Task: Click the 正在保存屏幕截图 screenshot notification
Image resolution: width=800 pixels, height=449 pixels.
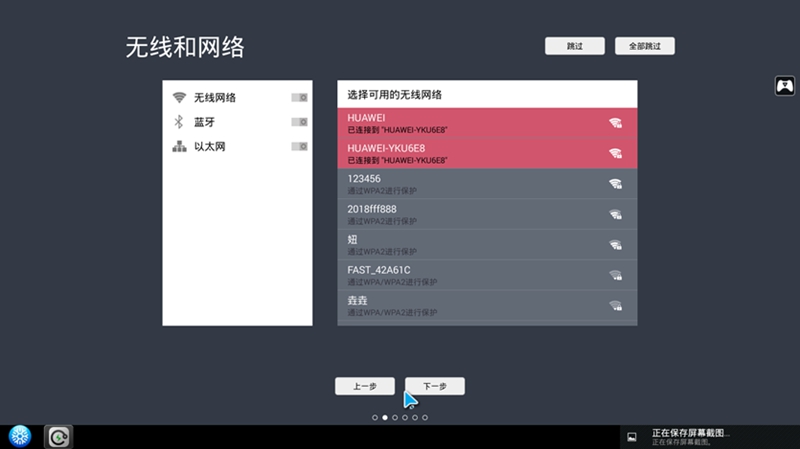Action: (690, 436)
